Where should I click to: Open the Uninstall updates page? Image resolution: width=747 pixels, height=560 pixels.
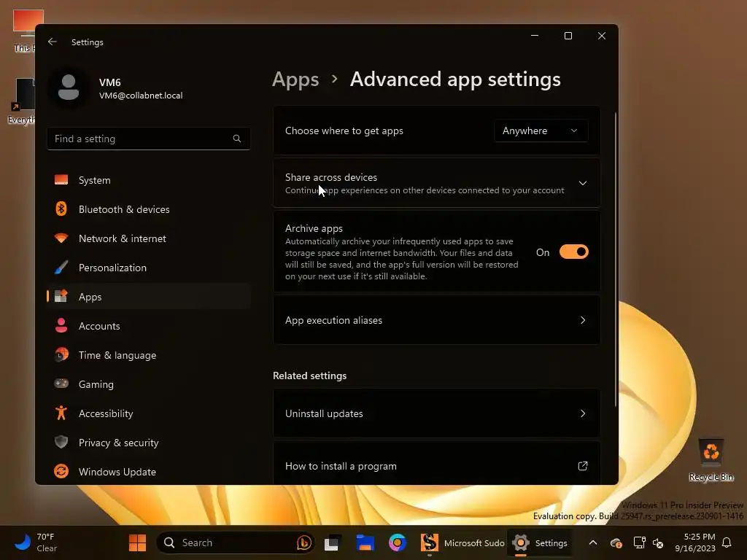[436, 413]
